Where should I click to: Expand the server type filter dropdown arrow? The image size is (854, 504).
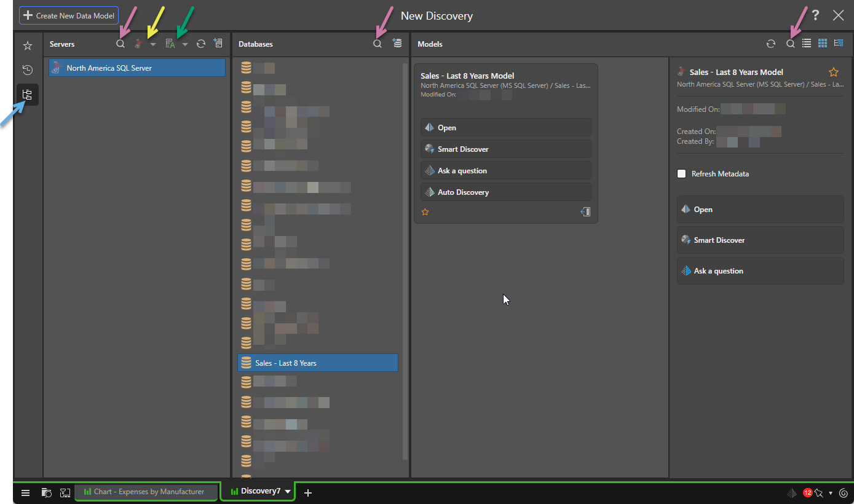(x=153, y=44)
